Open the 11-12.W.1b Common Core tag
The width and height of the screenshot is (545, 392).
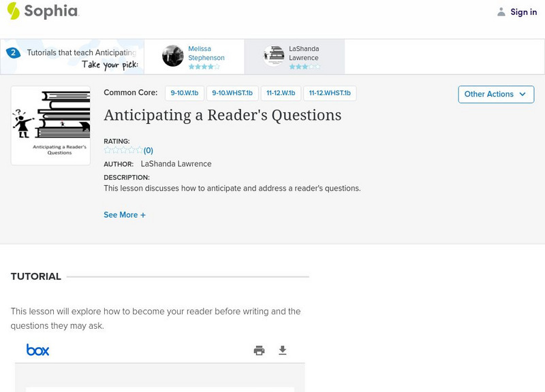pyautogui.click(x=281, y=93)
